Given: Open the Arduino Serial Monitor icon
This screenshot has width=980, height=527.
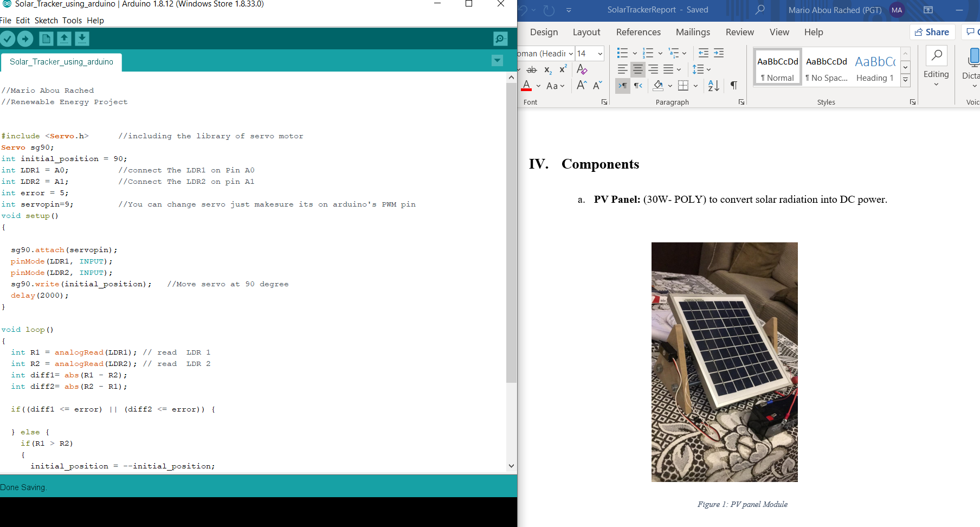Looking at the screenshot, I should click(x=500, y=38).
